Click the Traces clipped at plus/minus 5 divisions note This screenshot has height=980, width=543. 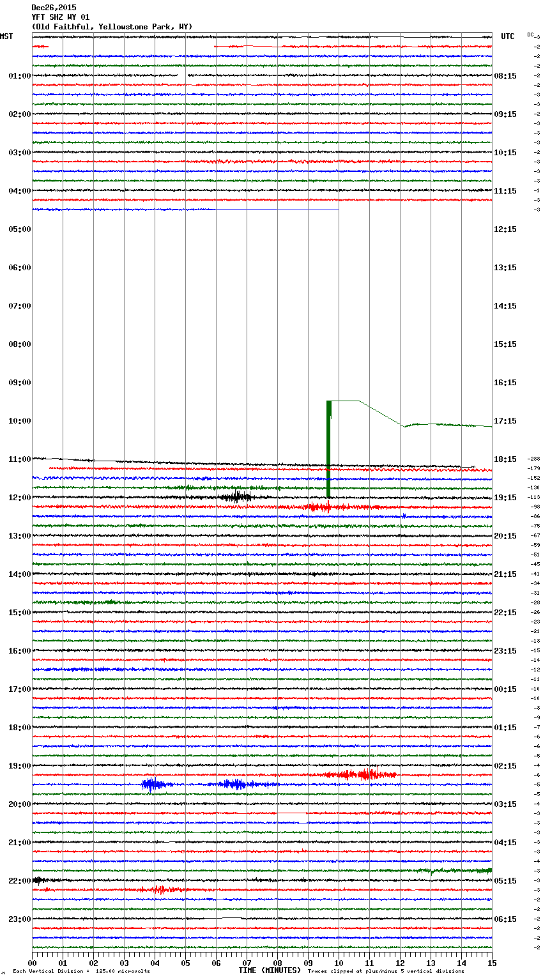tap(386, 972)
